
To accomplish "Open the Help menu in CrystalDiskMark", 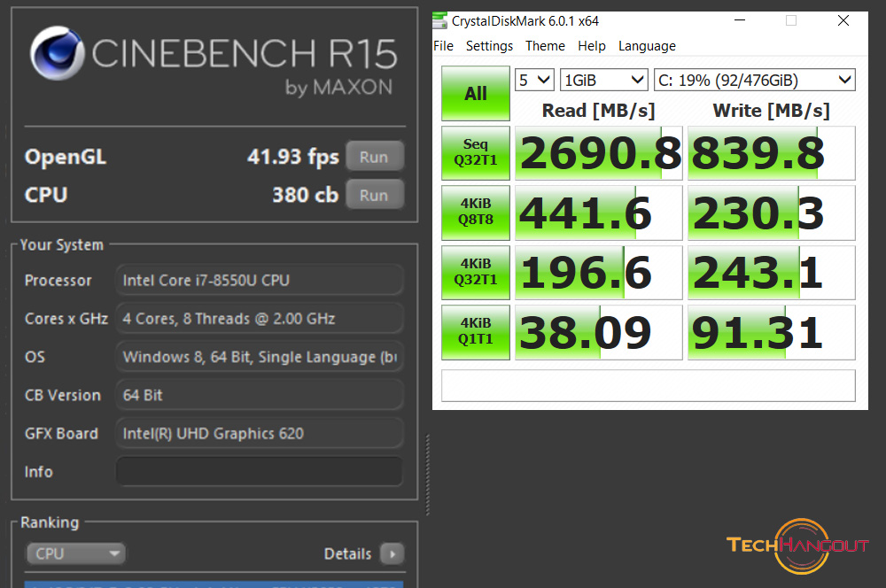I will (592, 46).
